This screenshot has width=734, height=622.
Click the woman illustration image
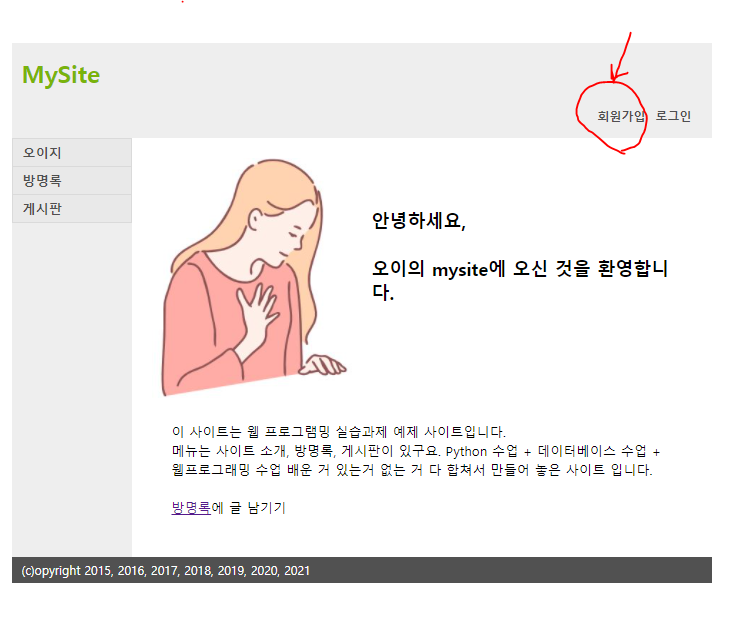[254, 278]
